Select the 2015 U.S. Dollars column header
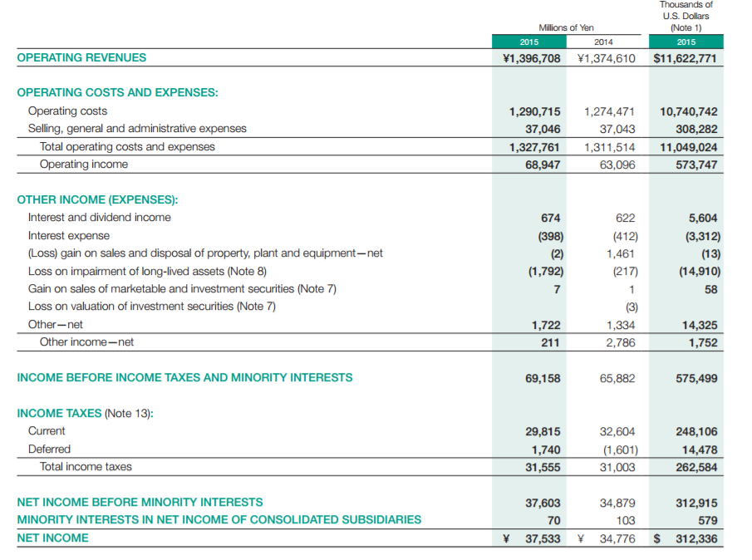The height and width of the screenshot is (560, 752). 686,42
